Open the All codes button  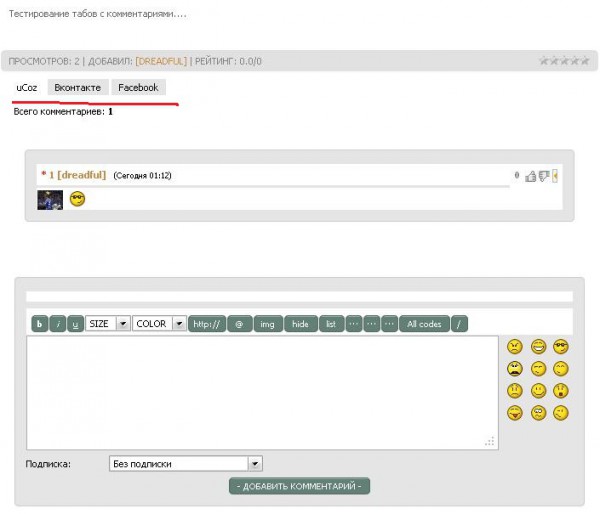tap(424, 324)
